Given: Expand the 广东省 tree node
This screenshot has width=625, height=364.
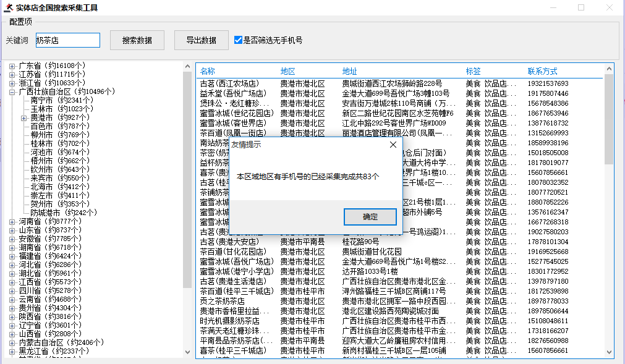Looking at the screenshot, I should (12, 66).
